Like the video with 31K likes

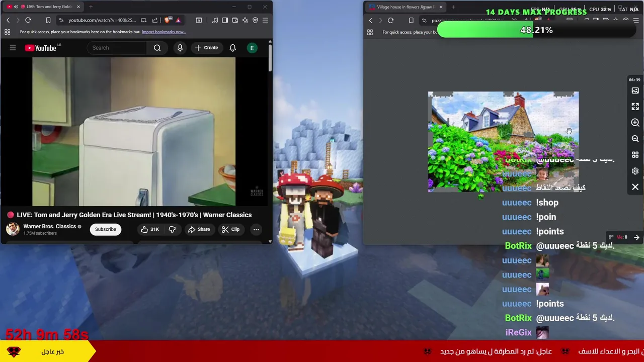click(150, 229)
